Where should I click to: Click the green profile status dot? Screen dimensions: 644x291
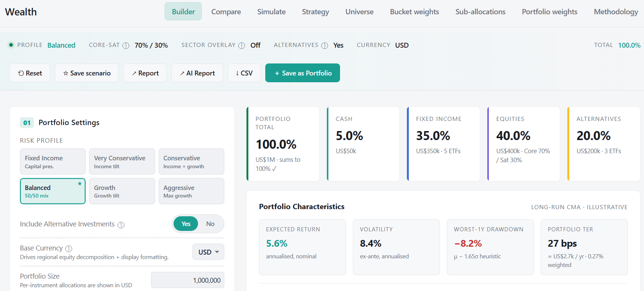click(x=11, y=45)
